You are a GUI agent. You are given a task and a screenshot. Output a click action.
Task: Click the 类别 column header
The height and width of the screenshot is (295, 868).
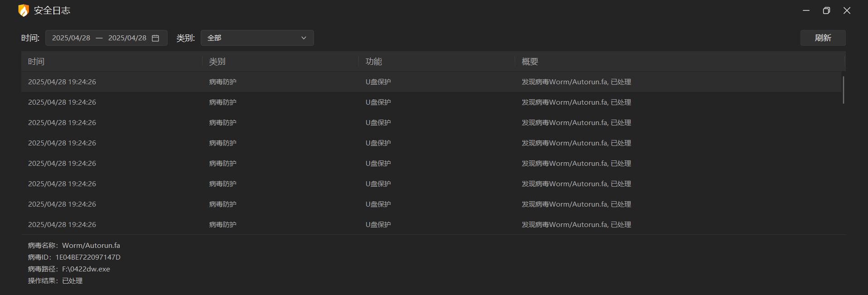217,62
